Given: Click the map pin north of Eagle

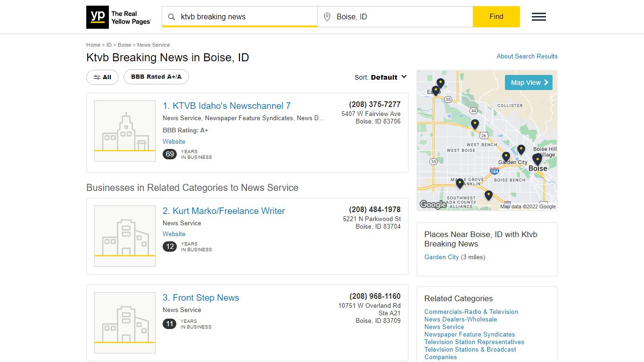Looking at the screenshot, I should click(440, 83).
